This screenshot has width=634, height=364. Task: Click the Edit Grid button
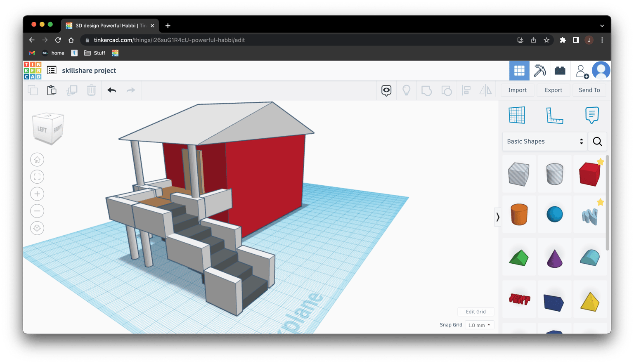click(x=475, y=312)
